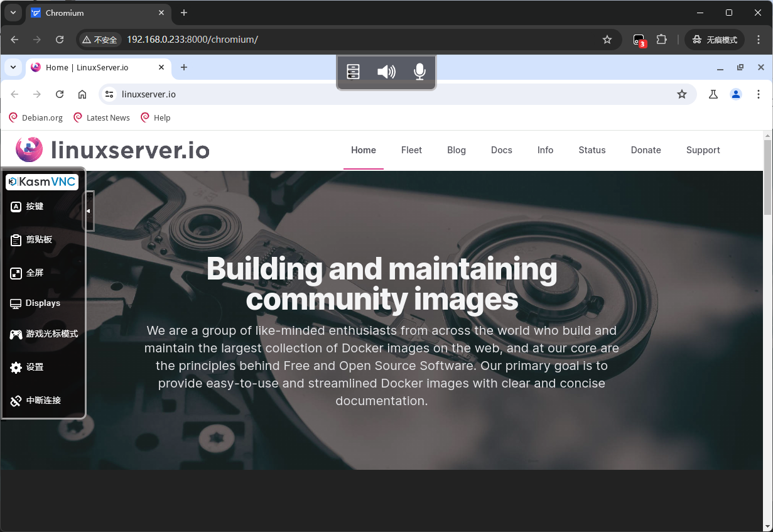Open a new tab in inner browser
This screenshot has height=532, width=773.
coord(184,67)
